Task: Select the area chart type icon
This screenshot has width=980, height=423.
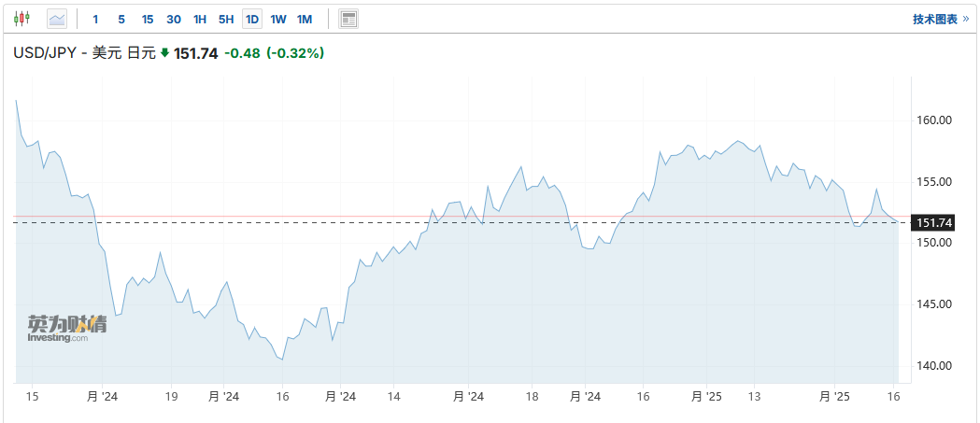Action: click(x=57, y=19)
